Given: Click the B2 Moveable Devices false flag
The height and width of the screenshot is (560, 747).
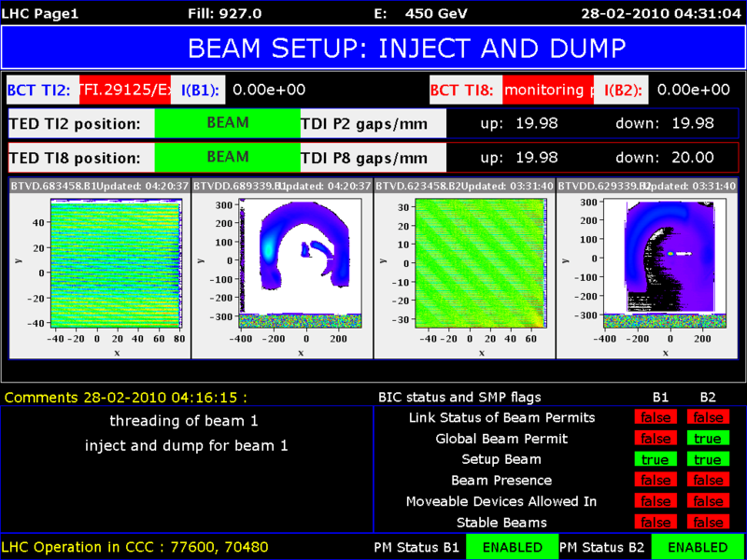Looking at the screenshot, I should [708, 501].
